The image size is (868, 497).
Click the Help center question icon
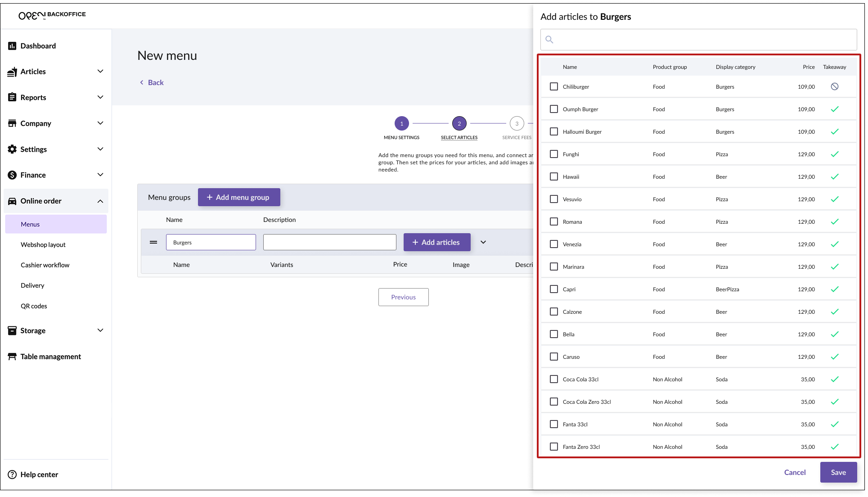12,474
